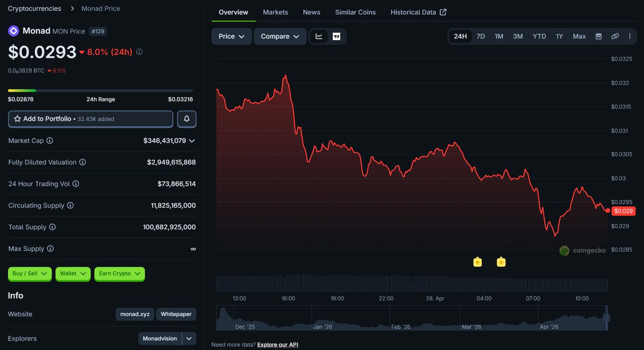644x350 pixels.
Task: Select the 7D time range
Action: point(481,37)
